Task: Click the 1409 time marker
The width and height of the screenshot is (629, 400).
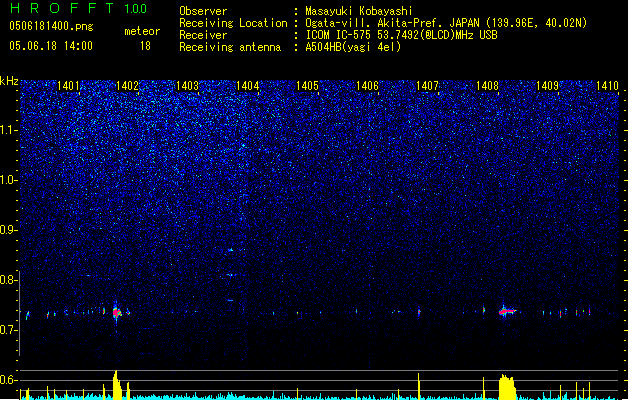Action: point(547,86)
